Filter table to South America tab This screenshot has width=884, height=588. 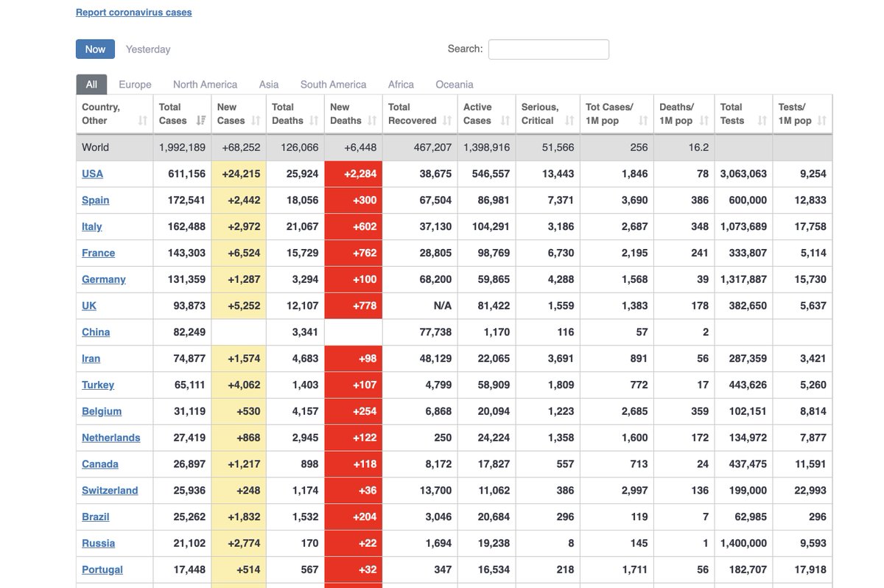[x=333, y=84]
